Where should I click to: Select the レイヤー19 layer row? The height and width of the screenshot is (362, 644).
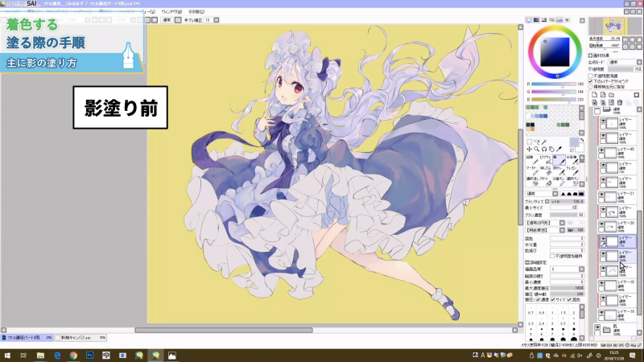point(617,315)
